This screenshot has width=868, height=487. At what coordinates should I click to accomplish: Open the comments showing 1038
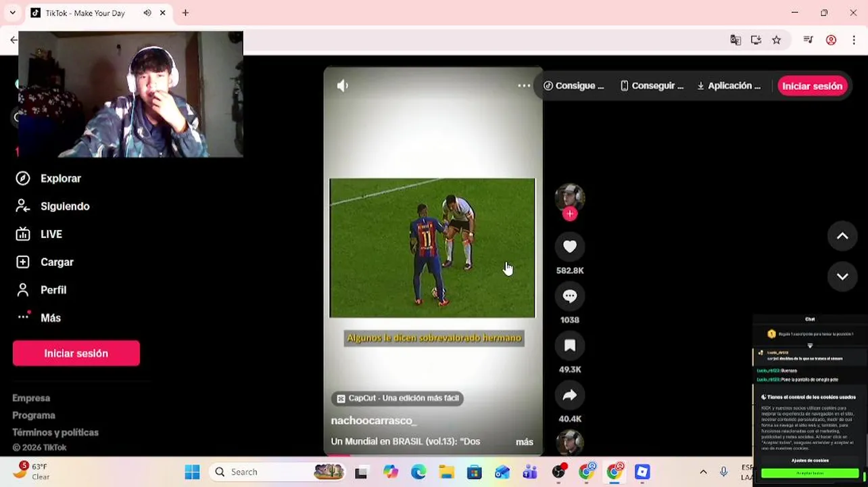570,296
